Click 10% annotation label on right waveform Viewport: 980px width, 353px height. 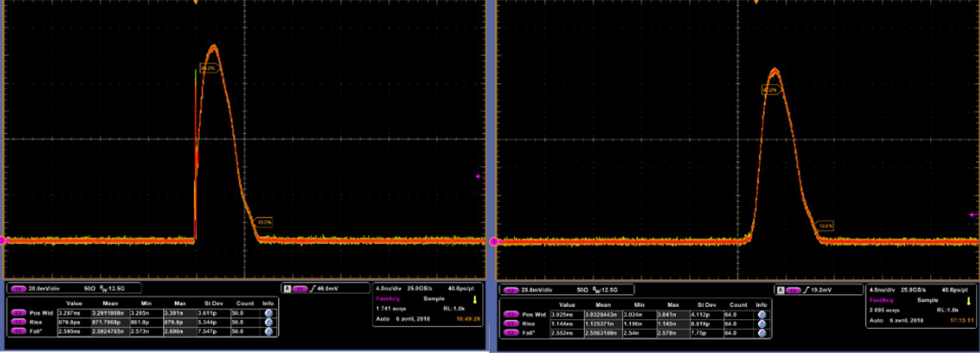pos(825,225)
